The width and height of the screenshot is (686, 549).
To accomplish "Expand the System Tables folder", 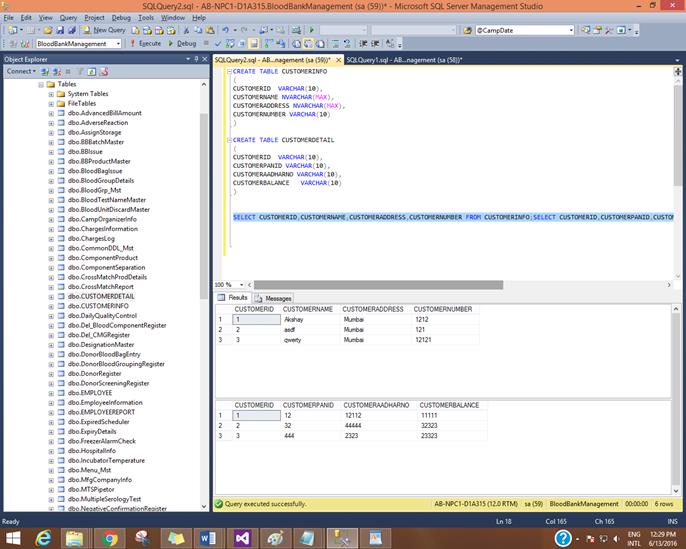I will 50,94.
